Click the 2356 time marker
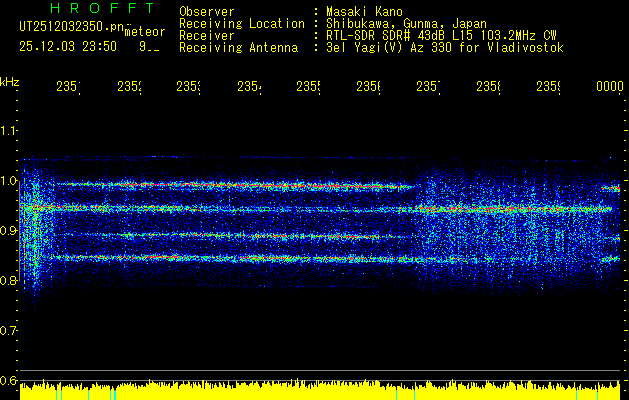 [x=369, y=86]
